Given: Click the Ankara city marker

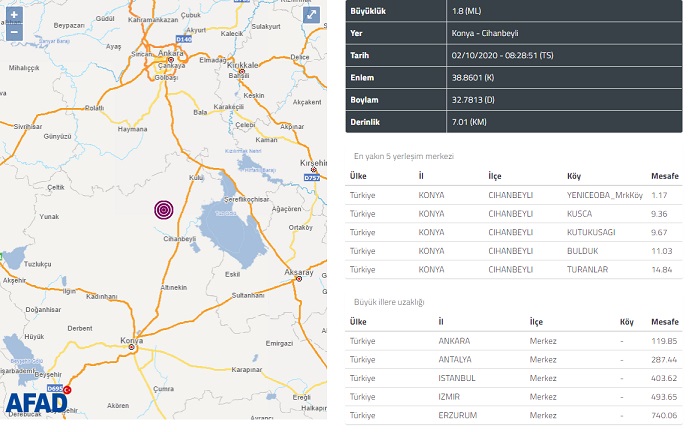Looking at the screenshot, I should (x=170, y=60).
